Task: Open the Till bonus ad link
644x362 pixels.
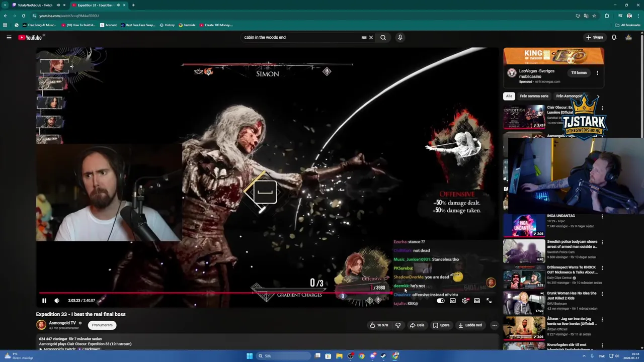Action: click(579, 73)
